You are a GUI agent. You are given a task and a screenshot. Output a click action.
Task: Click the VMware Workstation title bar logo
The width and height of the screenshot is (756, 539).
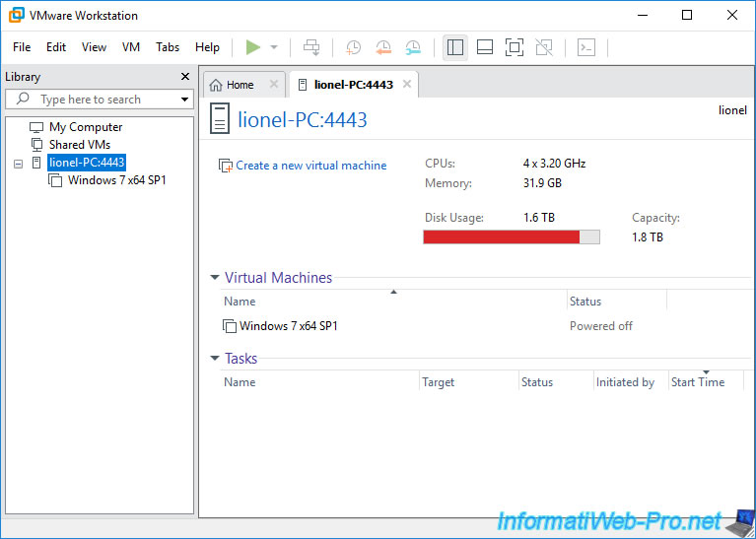click(x=17, y=15)
